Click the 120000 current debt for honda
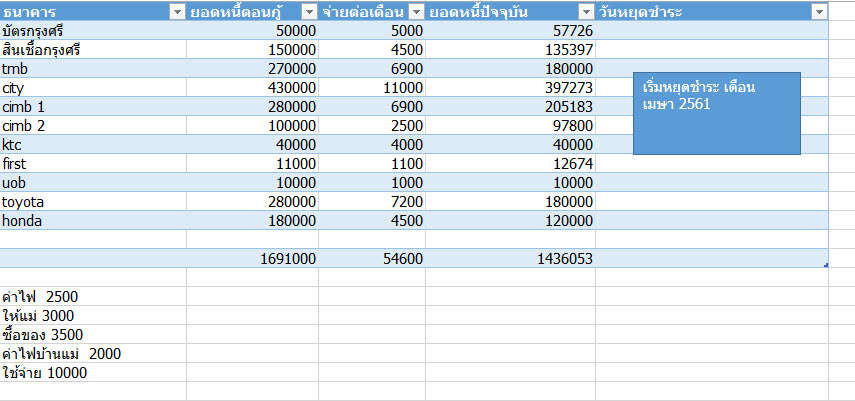This screenshot has height=401, width=855. 510,221
